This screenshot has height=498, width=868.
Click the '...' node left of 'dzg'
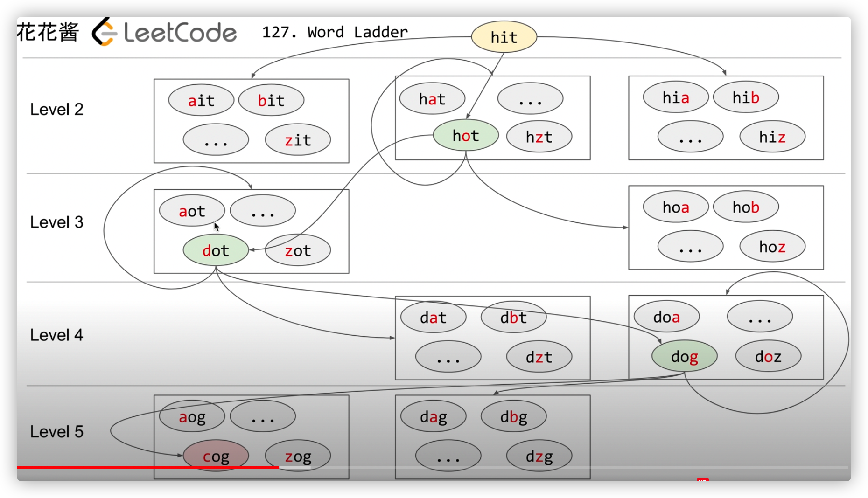(x=448, y=456)
